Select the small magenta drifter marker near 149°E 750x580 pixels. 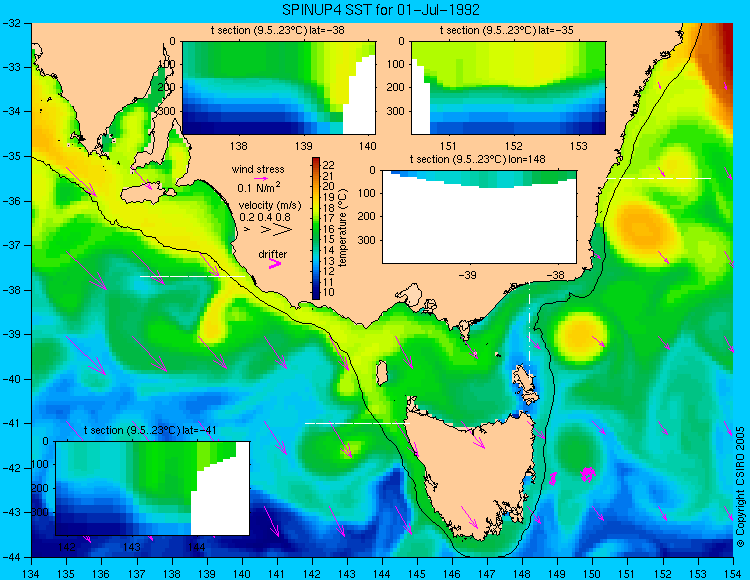[553, 478]
